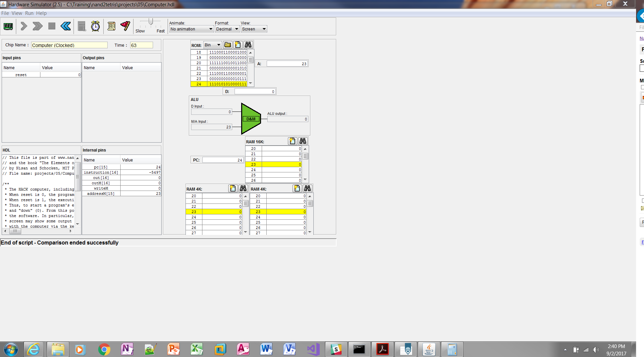Click the Slow/Fast speed slider handle
This screenshot has height=357, width=644.
point(151,22)
